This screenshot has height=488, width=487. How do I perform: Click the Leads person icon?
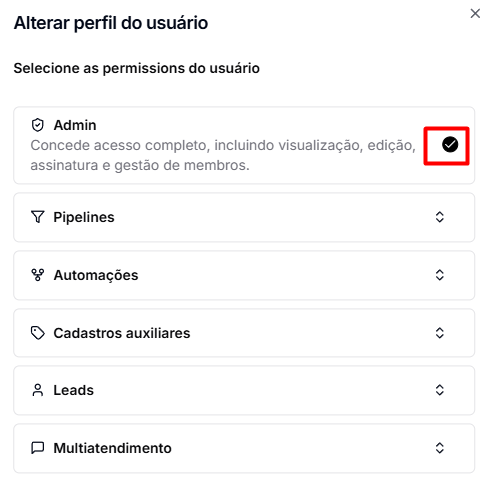pyautogui.click(x=37, y=390)
